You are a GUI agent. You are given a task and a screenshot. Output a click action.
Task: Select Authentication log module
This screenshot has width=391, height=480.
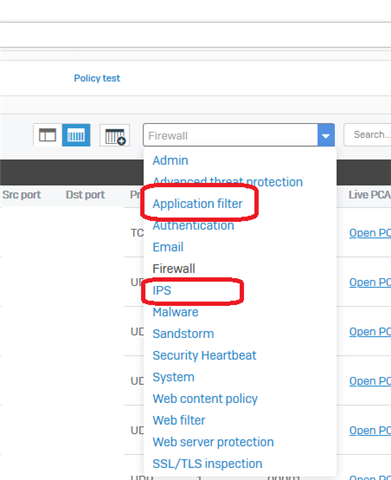point(193,226)
